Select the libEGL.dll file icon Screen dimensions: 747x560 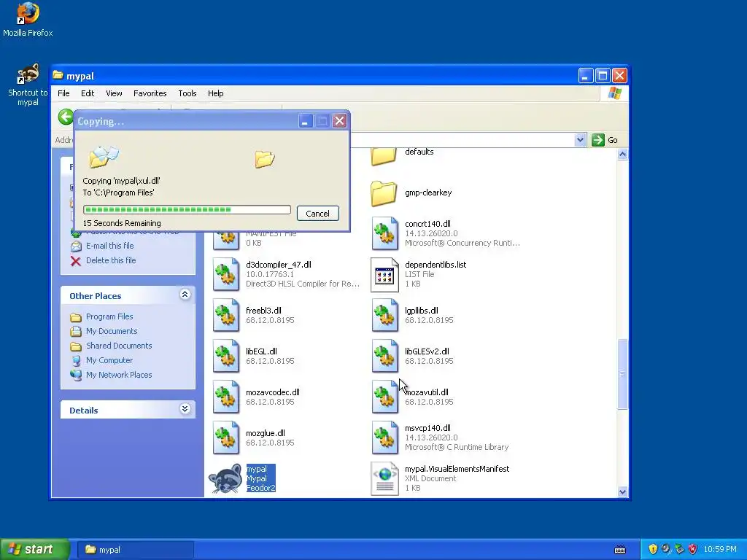click(x=226, y=356)
